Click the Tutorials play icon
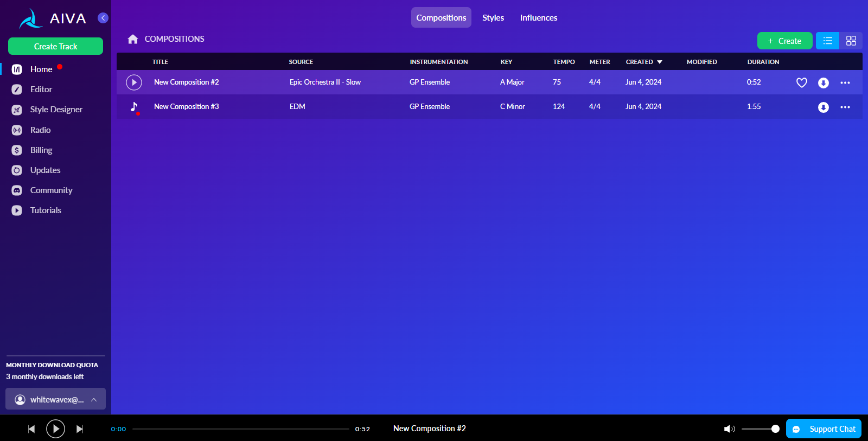The width and height of the screenshot is (868, 441). (17, 210)
